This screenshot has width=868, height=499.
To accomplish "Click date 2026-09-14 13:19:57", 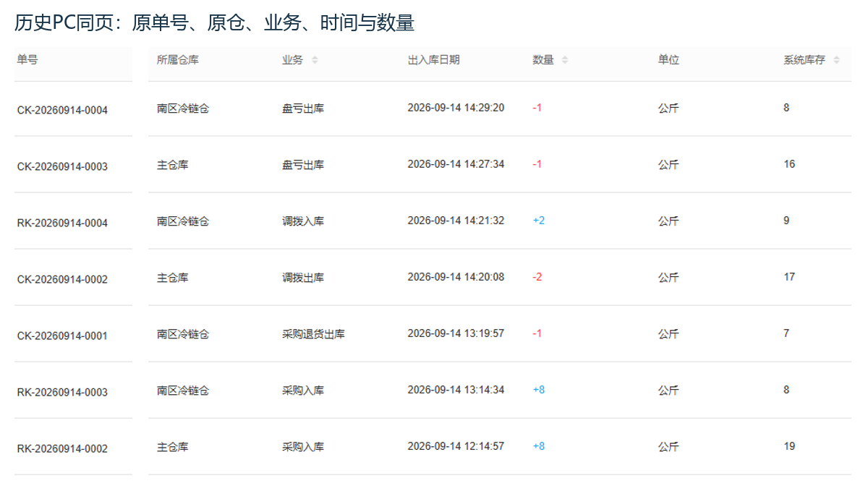I will pyautogui.click(x=456, y=333).
